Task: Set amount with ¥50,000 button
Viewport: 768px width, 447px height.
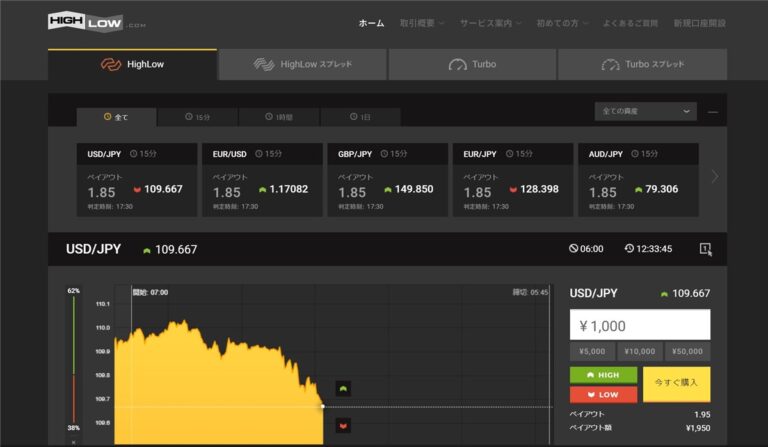Action: pos(687,352)
